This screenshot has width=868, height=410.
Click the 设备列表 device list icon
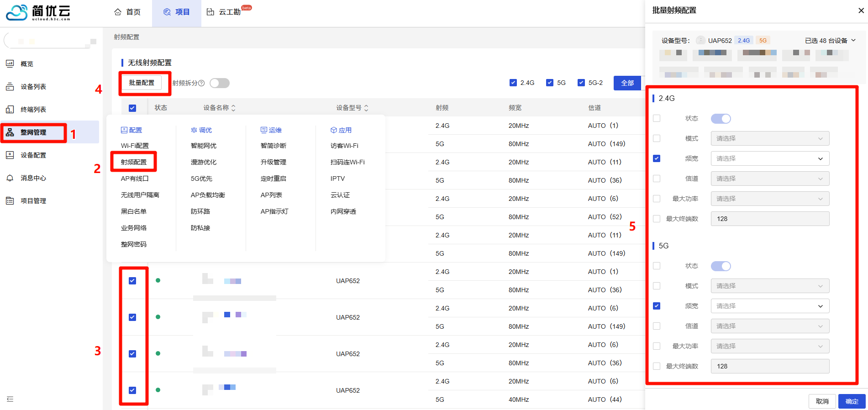tap(10, 87)
